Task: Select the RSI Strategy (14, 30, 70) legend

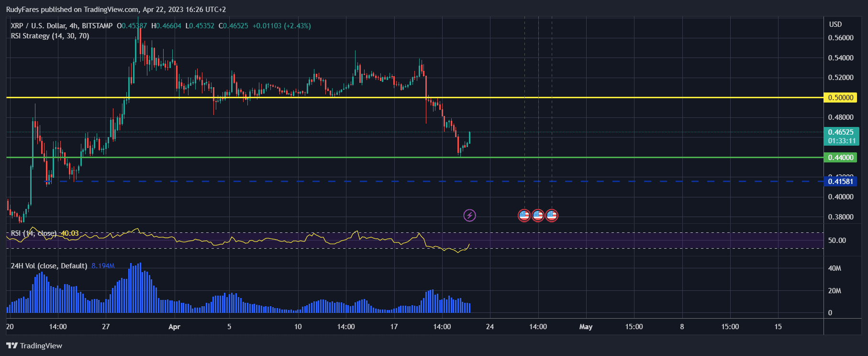Action: click(50, 36)
